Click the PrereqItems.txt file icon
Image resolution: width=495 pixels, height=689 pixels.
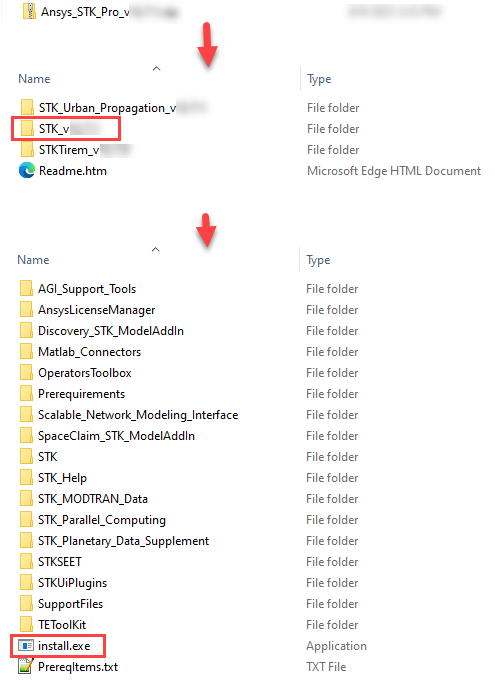tap(25, 666)
